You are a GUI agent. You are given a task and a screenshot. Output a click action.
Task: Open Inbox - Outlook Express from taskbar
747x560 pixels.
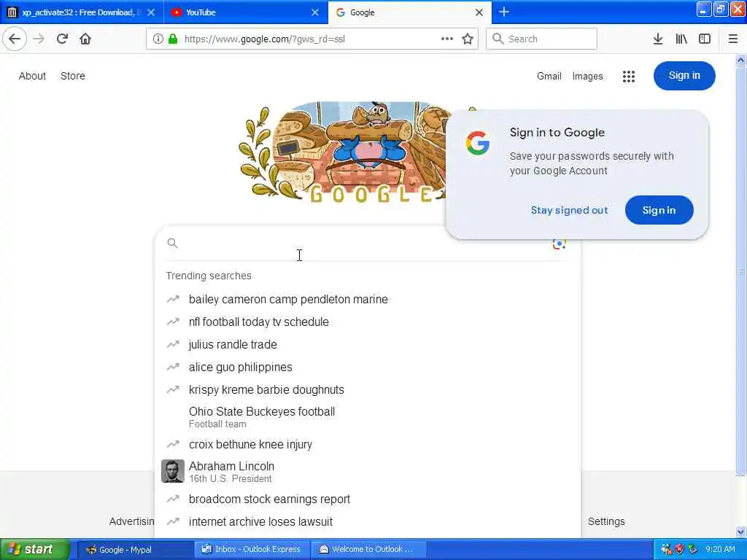pyautogui.click(x=252, y=550)
